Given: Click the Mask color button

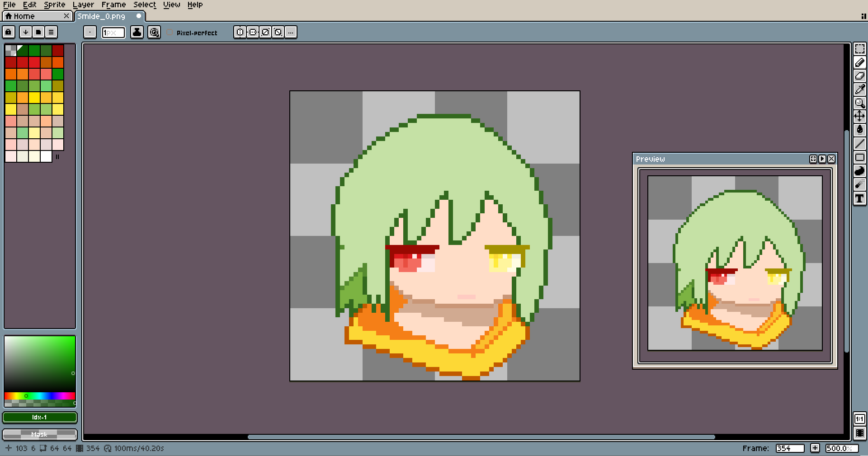Looking at the screenshot, I should click(40, 434).
